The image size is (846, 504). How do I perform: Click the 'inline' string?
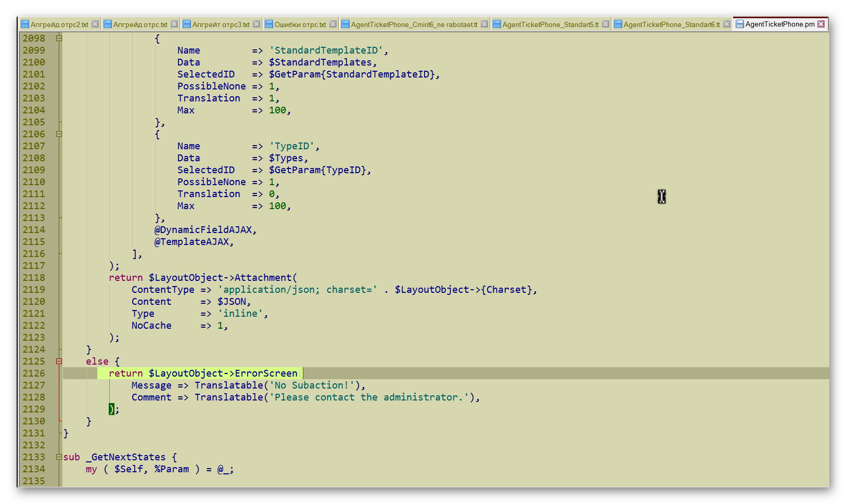tap(240, 313)
